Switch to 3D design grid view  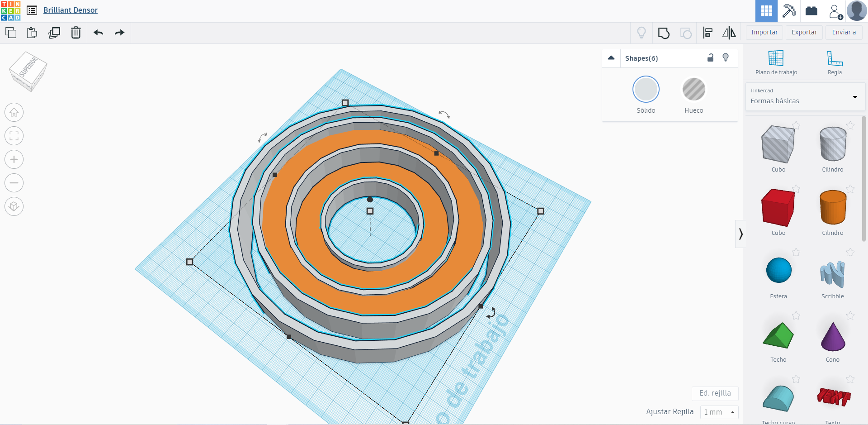pos(766,11)
